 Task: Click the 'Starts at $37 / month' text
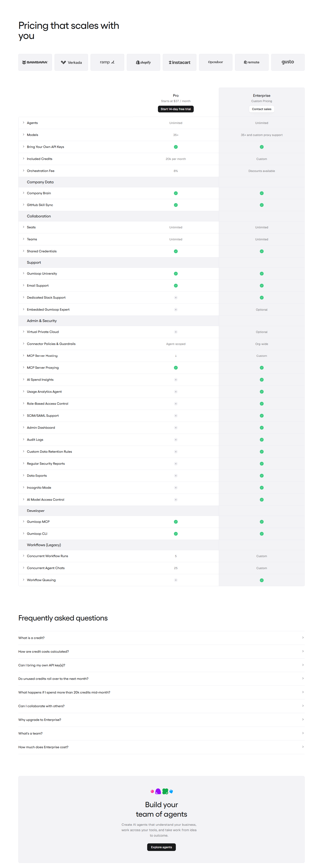point(176,101)
